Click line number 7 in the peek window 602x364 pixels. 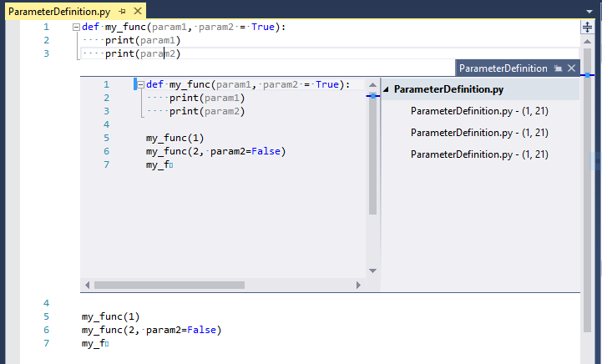click(106, 164)
